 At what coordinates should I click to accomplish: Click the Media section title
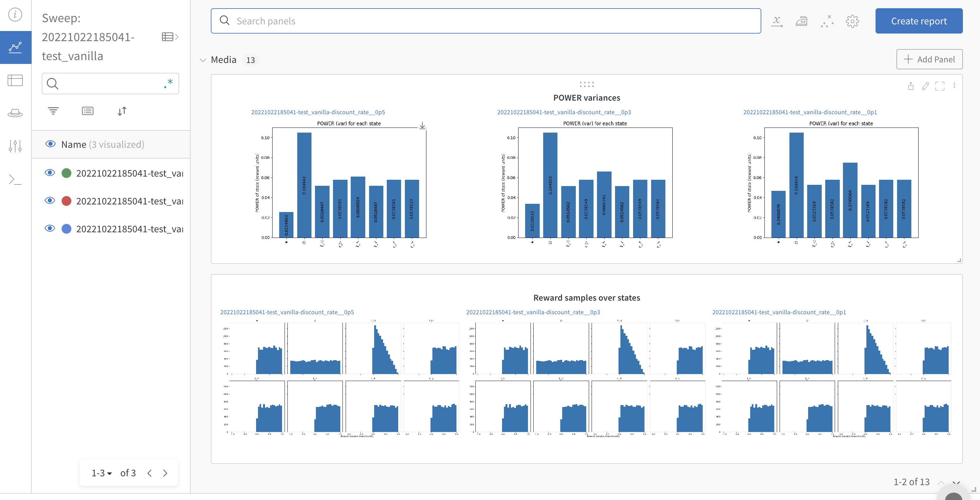[224, 60]
